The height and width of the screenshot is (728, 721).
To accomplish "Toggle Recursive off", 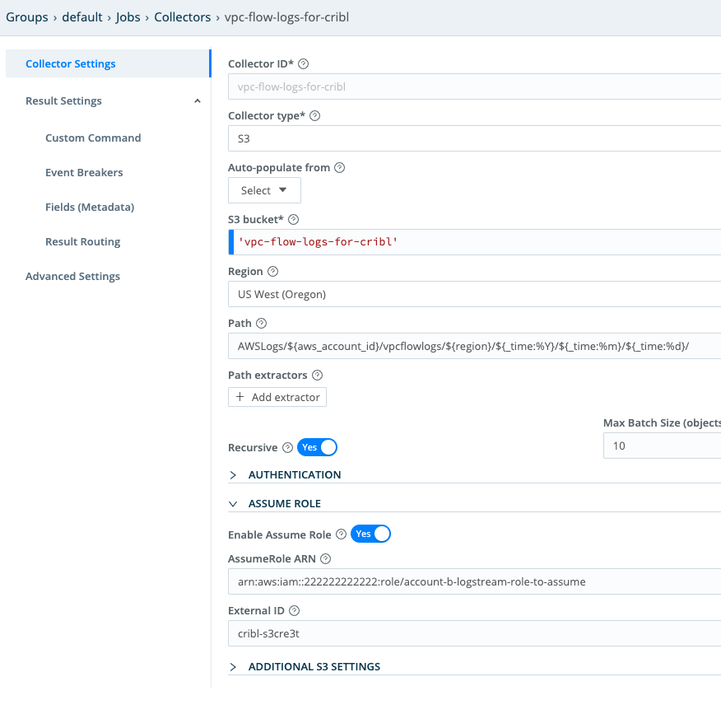I will click(x=318, y=447).
